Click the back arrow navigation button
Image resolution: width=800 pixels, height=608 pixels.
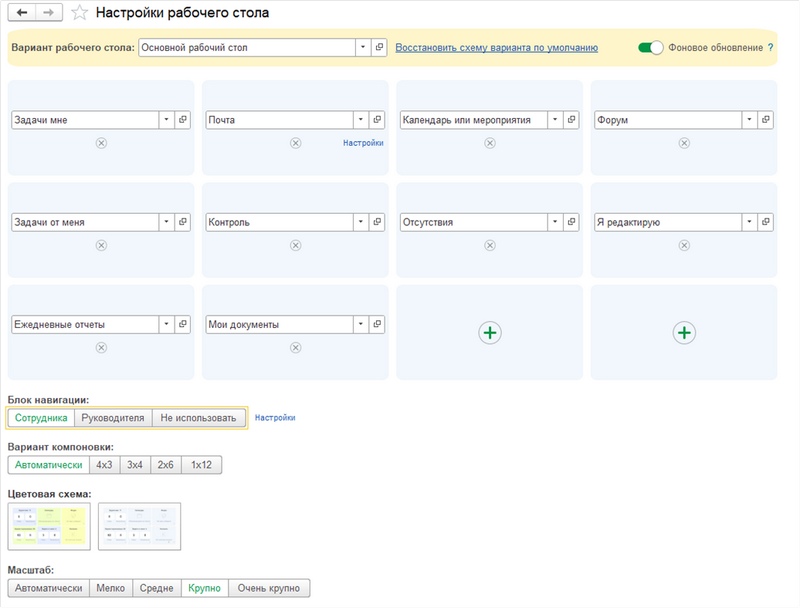click(22, 14)
